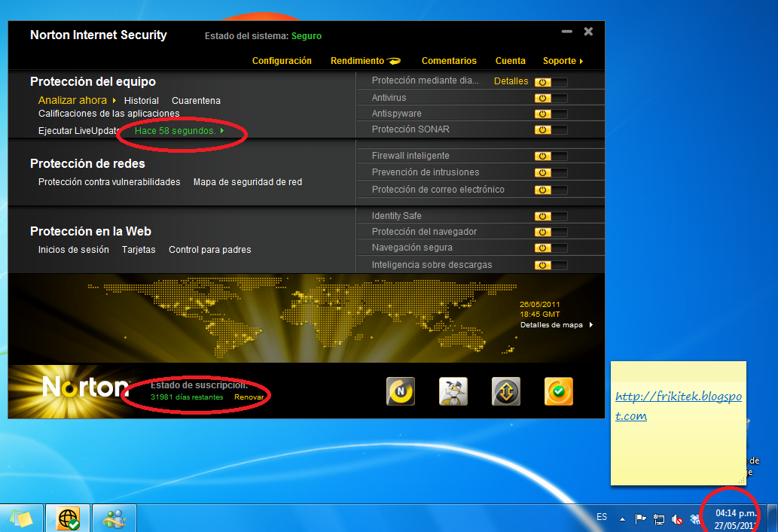Open the up-down arrows backup icon
This screenshot has width=778, height=532.
[506, 391]
